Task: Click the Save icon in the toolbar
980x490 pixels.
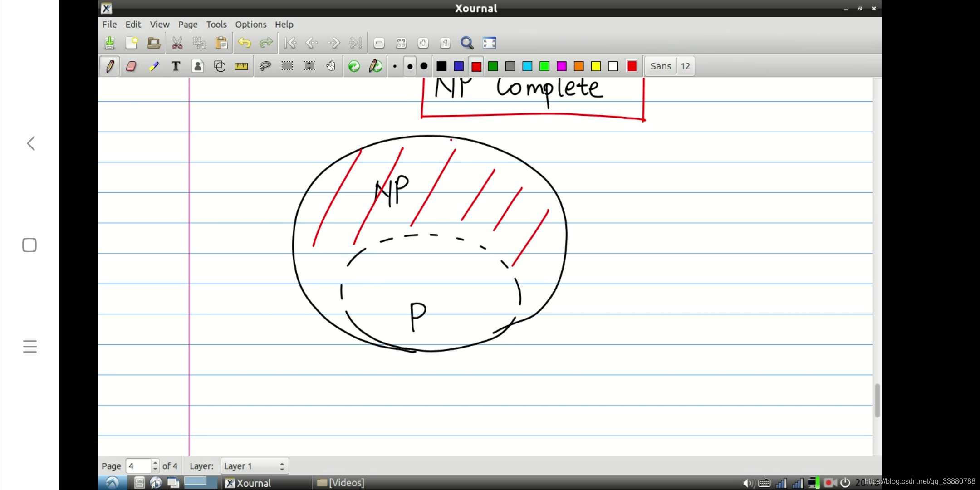Action: (x=109, y=43)
